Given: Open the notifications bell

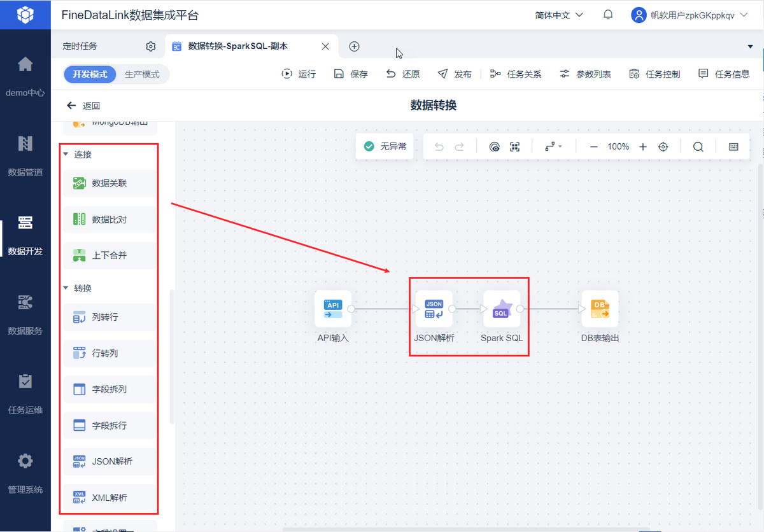Looking at the screenshot, I should [608, 15].
